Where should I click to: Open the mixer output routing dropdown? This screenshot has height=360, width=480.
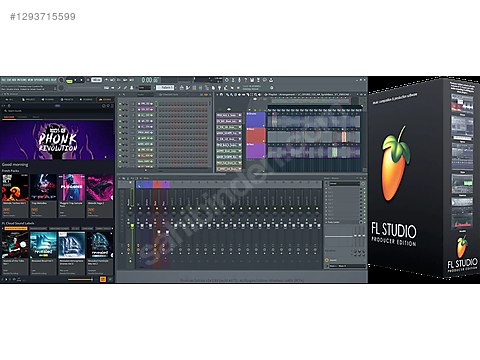pyautogui.click(x=347, y=266)
